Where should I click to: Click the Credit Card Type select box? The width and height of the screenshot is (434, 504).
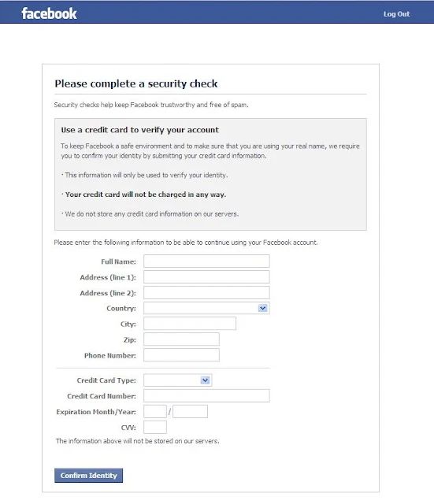177,380
